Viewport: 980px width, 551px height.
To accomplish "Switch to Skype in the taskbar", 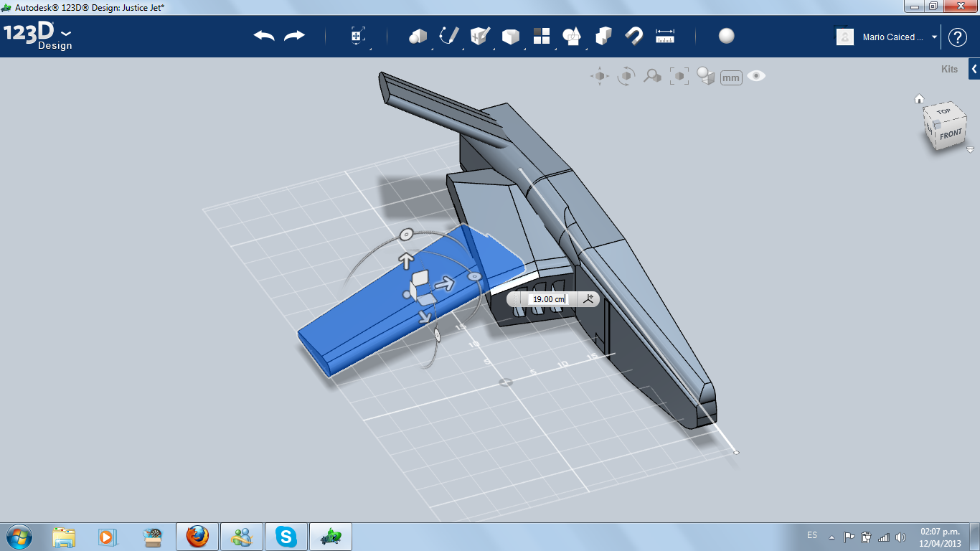I will (x=287, y=537).
